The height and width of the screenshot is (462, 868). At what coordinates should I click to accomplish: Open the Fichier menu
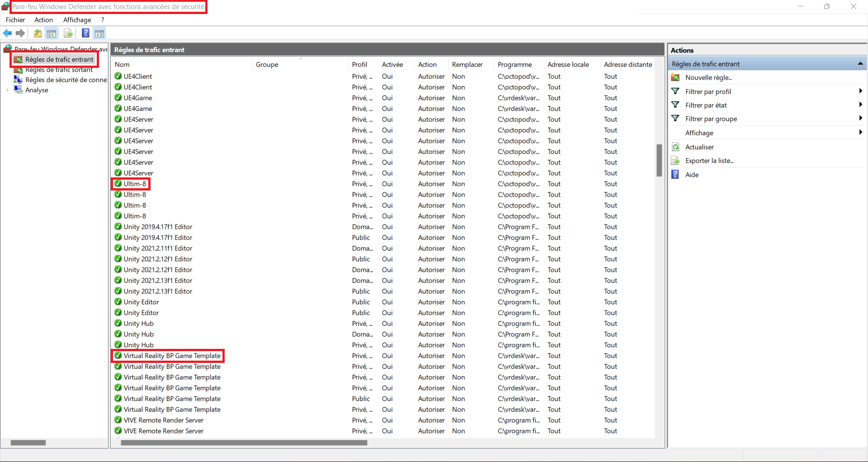pos(15,20)
